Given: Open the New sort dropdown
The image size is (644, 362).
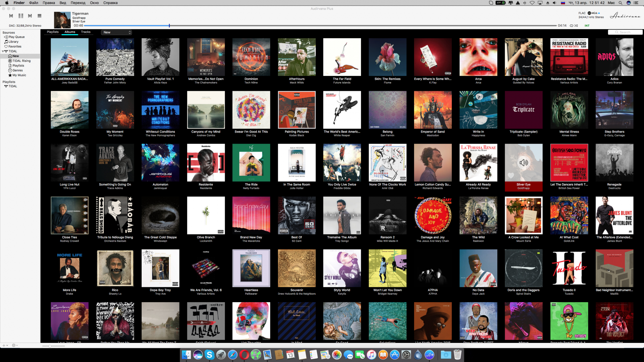Looking at the screenshot, I should tap(117, 32).
